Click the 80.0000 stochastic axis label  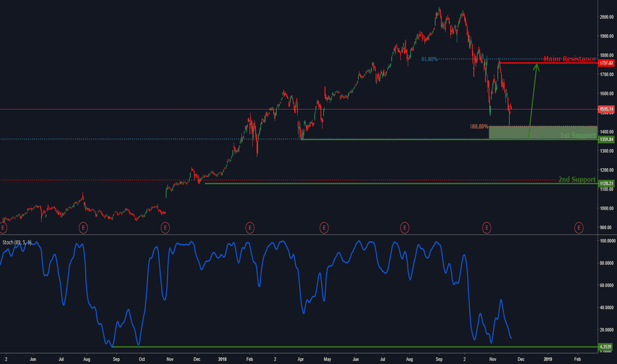click(606, 263)
